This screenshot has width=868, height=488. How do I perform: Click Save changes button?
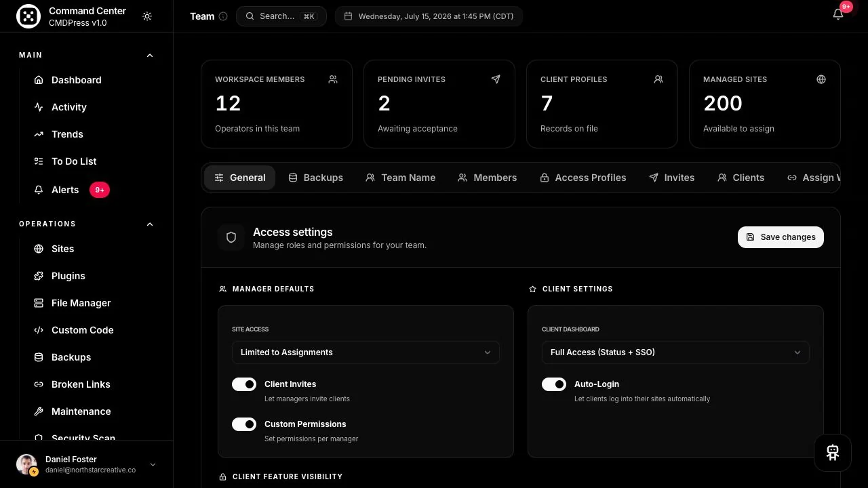(x=781, y=237)
